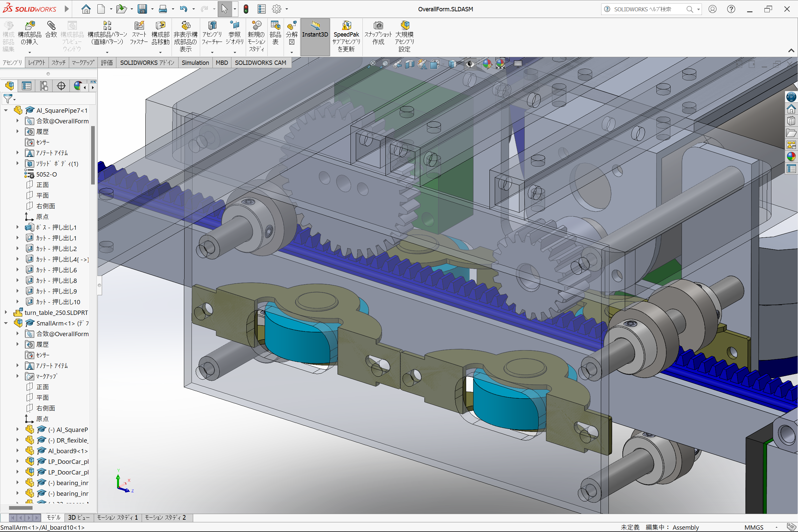Expand the Al_board9<1> component

(x=17, y=451)
